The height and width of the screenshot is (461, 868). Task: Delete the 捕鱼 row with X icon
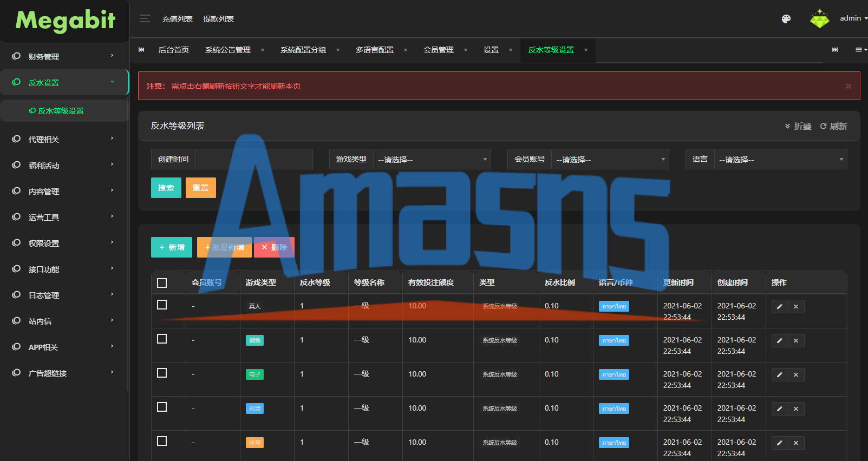click(x=796, y=341)
